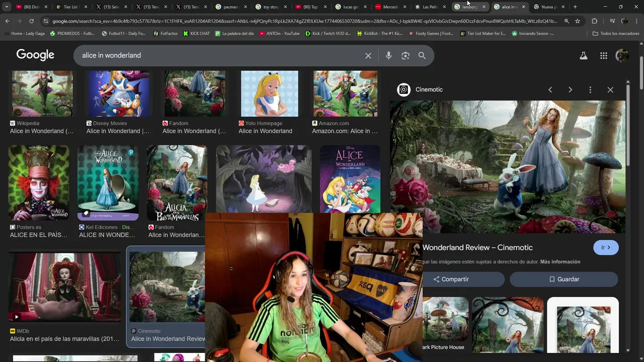Close the Cinemotic image preview panel
Viewport: 644px width, 362px height.
click(610, 89)
